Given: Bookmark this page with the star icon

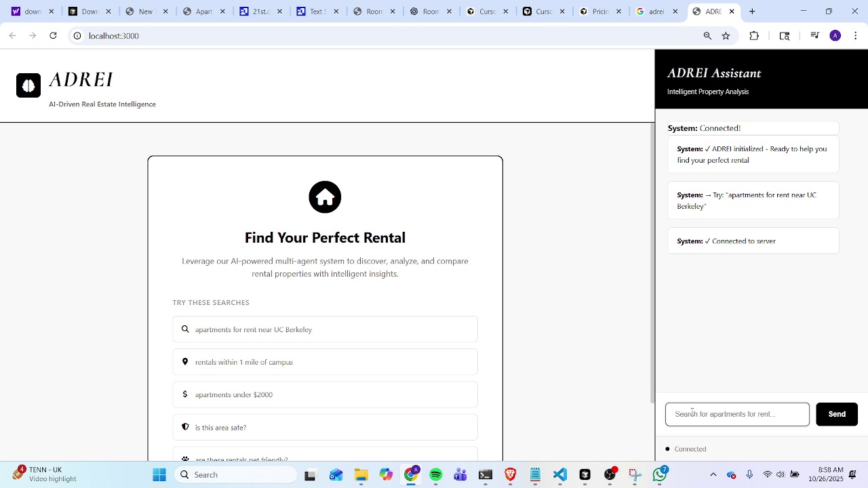Looking at the screenshot, I should [726, 36].
